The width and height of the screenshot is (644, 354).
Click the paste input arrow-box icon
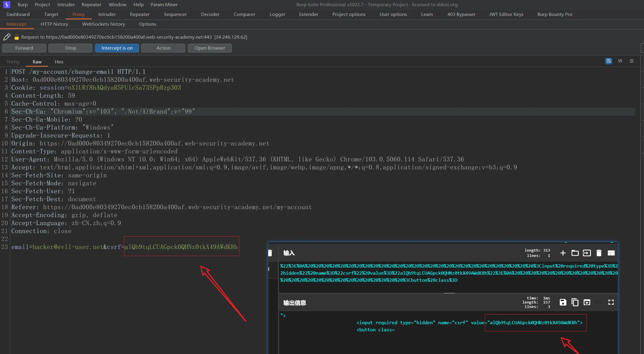[587, 253]
